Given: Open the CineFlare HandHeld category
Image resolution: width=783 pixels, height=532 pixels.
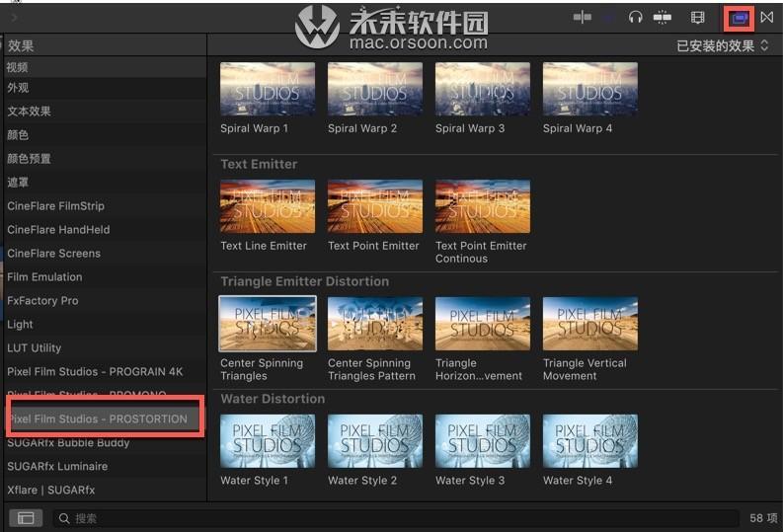Looking at the screenshot, I should [x=104, y=230].
